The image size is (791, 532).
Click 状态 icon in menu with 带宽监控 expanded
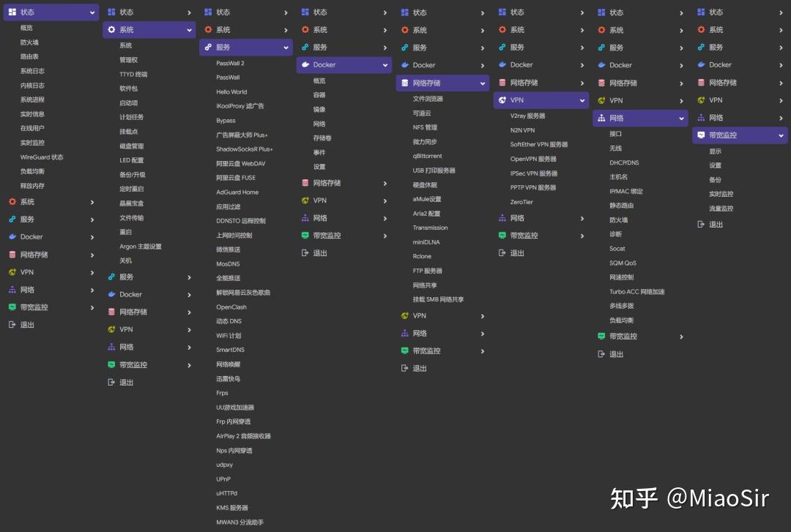[x=701, y=12]
